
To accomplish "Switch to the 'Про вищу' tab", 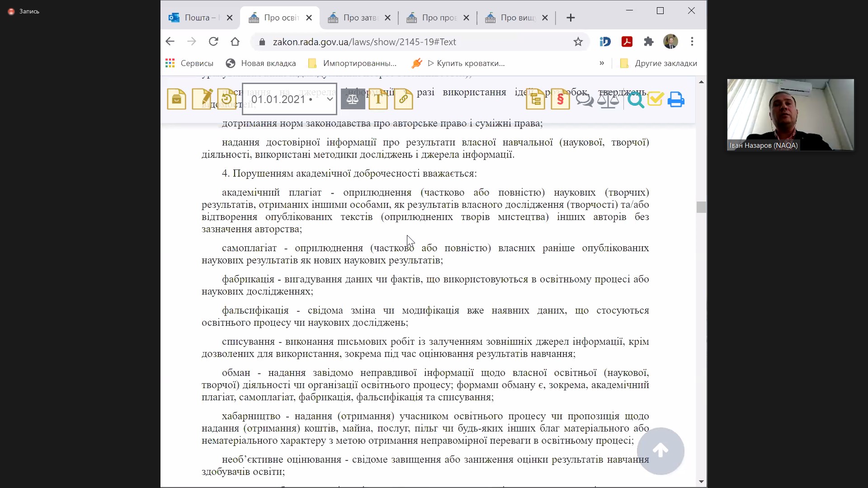I will point(512,18).
